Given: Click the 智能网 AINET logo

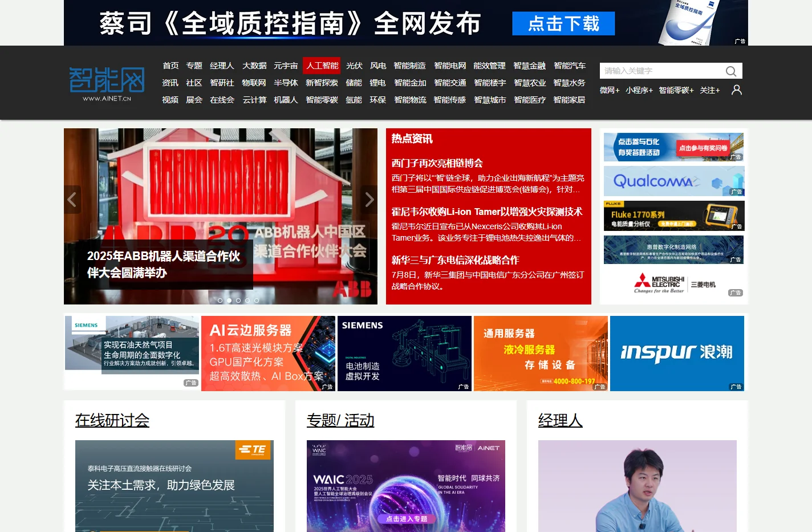Looking at the screenshot, I should click(107, 84).
